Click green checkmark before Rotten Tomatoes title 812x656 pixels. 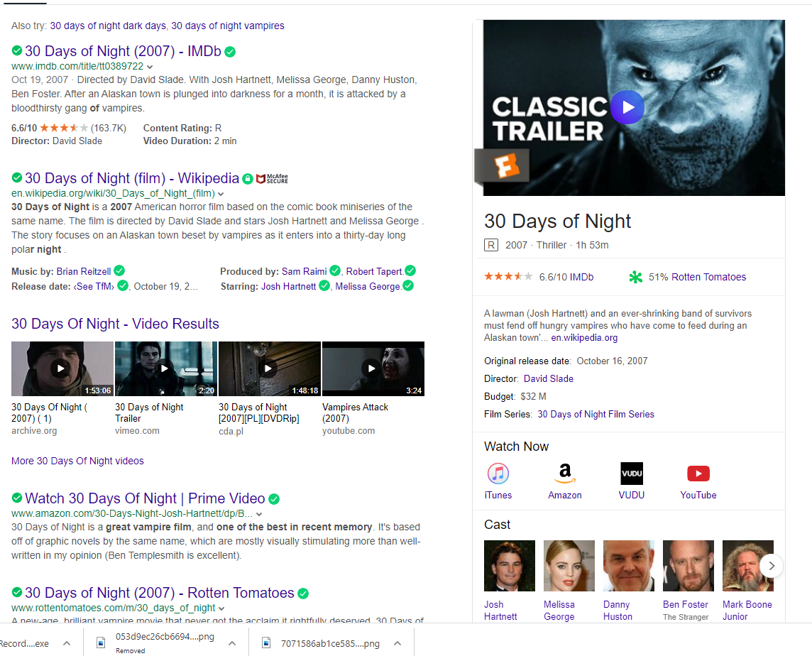click(17, 592)
